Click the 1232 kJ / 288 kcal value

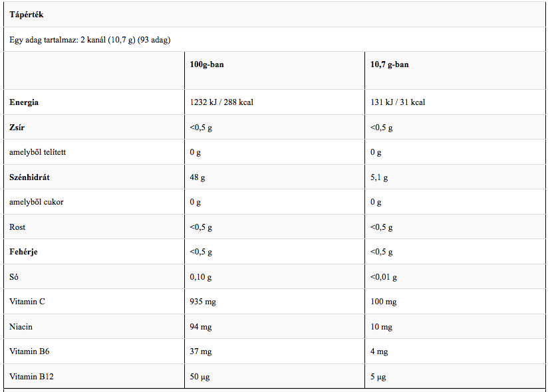(221, 102)
